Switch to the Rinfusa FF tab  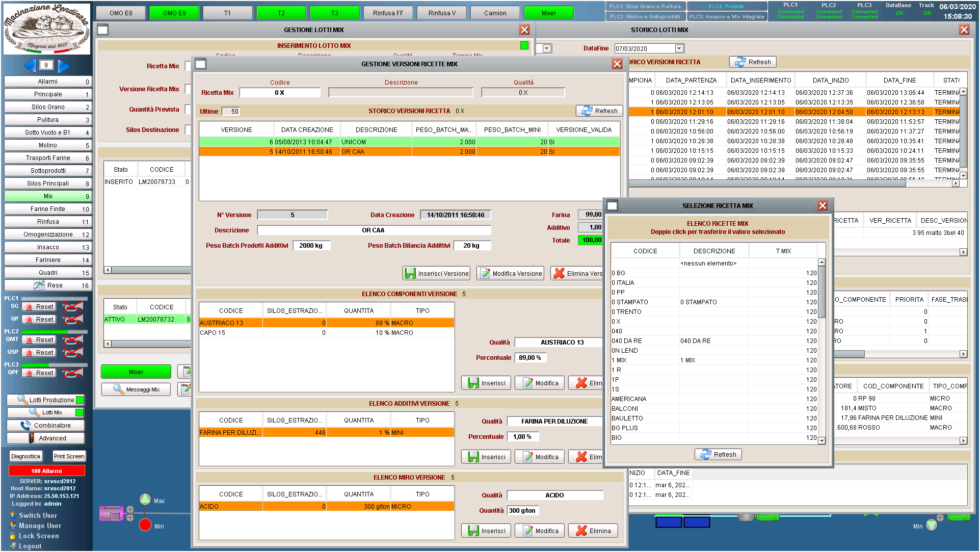click(388, 13)
